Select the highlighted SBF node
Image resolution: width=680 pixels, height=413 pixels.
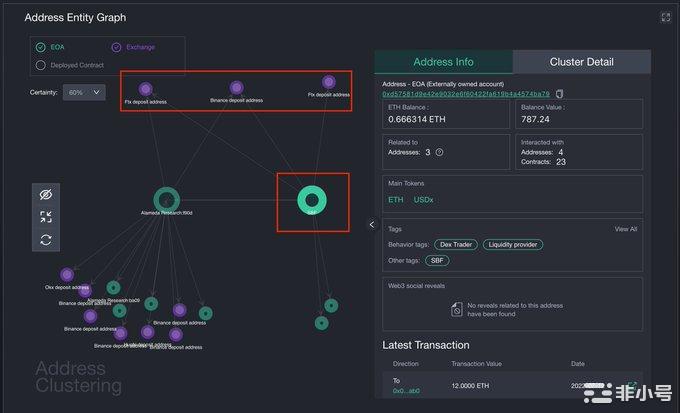tap(312, 199)
